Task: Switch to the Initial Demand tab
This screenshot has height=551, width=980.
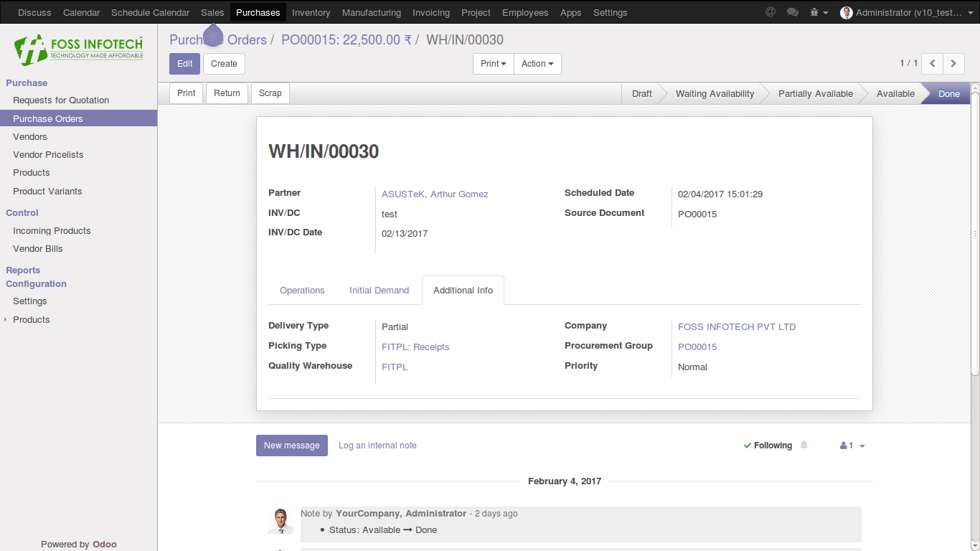Action: [380, 291]
